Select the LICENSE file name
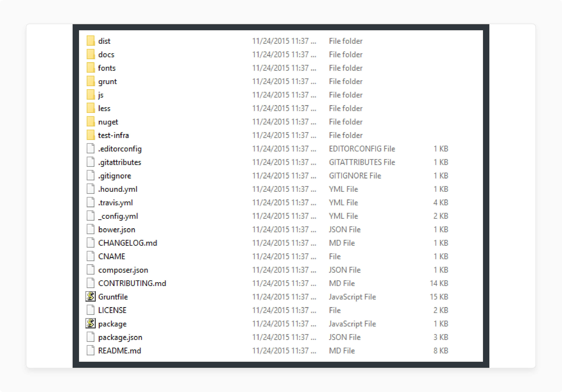The image size is (562, 392). (x=112, y=310)
